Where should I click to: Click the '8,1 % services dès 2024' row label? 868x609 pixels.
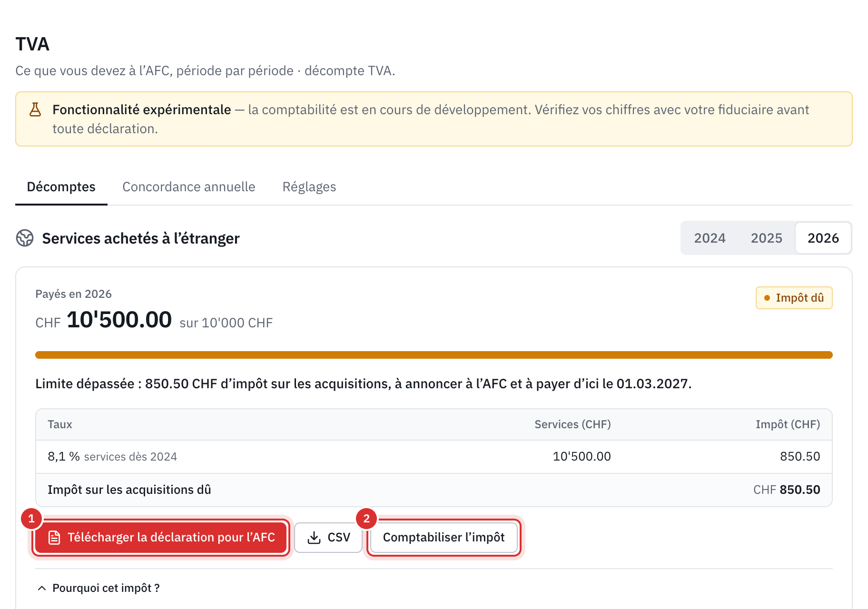point(112,457)
